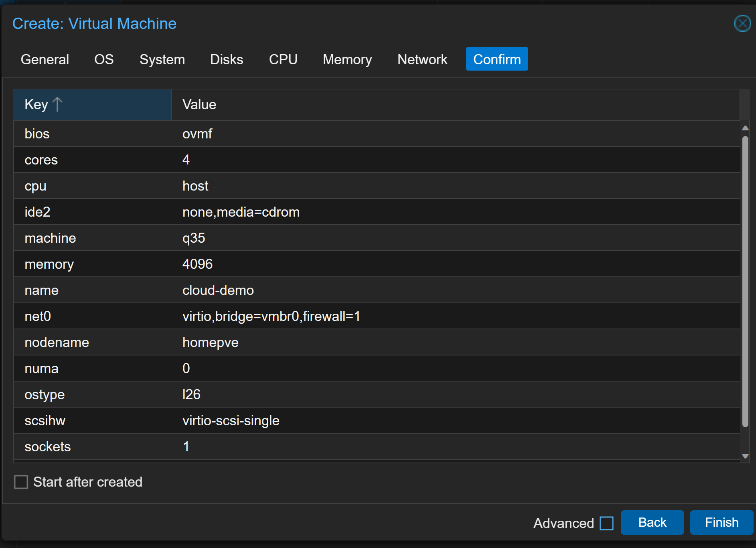Select the memory row showing 4096
Image resolution: width=756 pixels, height=548 pixels.
click(376, 264)
